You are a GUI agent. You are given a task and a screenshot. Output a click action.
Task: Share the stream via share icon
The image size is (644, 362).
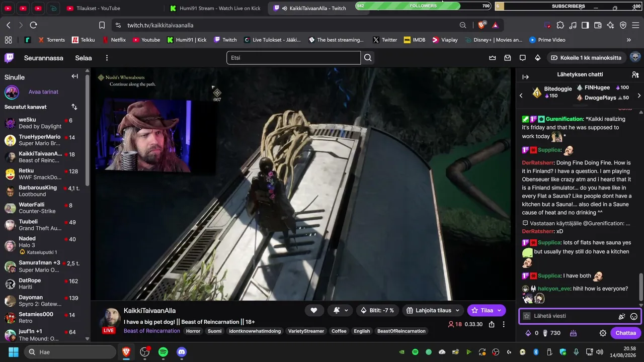pos(492,324)
